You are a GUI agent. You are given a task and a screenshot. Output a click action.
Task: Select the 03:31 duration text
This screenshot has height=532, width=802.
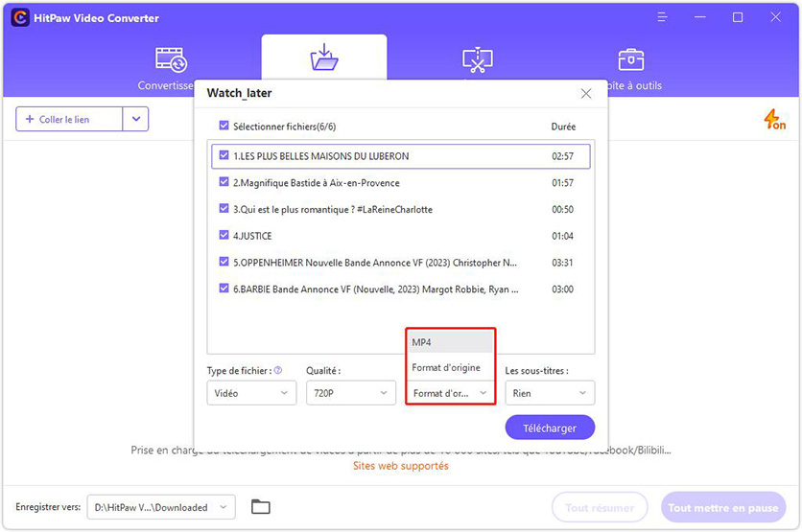pyautogui.click(x=562, y=263)
